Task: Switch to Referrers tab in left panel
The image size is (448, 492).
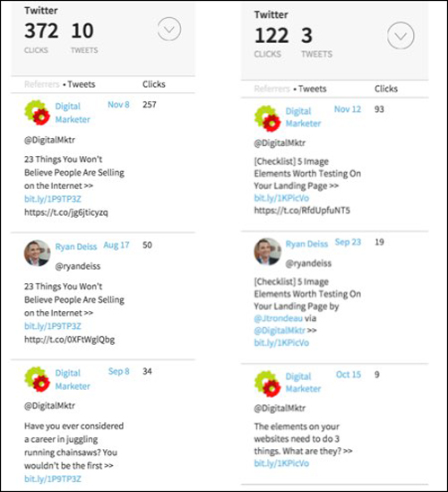Action: click(x=42, y=84)
